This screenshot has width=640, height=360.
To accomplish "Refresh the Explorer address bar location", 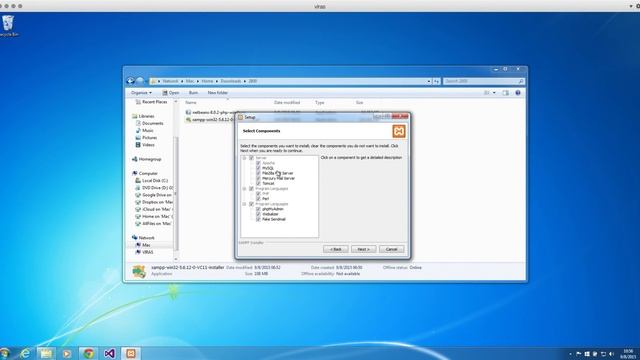I will point(436,81).
